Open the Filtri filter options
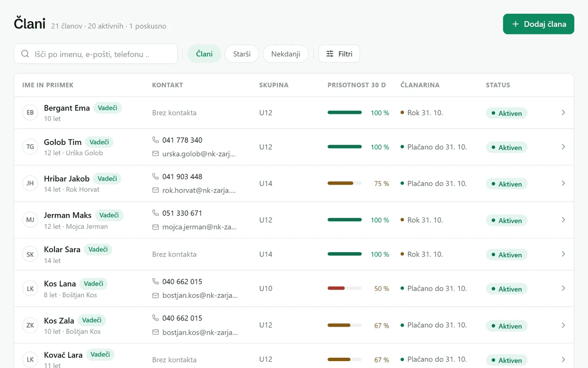 [x=339, y=54]
